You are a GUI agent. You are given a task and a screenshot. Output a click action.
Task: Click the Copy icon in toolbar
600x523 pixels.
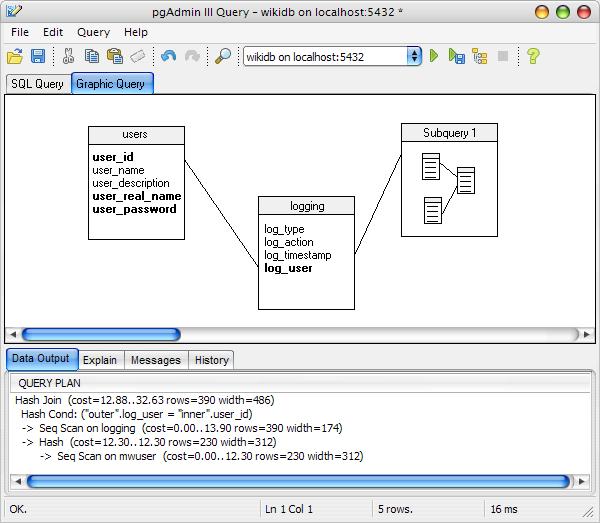[x=92, y=56]
